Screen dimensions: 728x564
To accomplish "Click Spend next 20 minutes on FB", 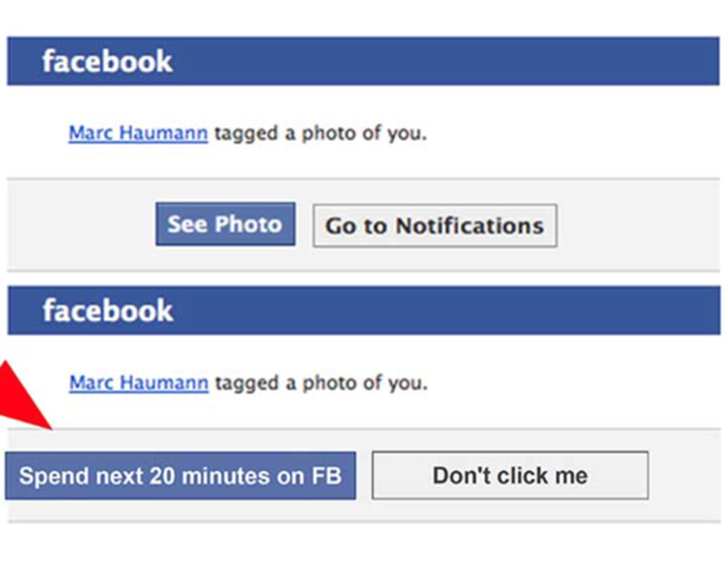I will click(180, 476).
